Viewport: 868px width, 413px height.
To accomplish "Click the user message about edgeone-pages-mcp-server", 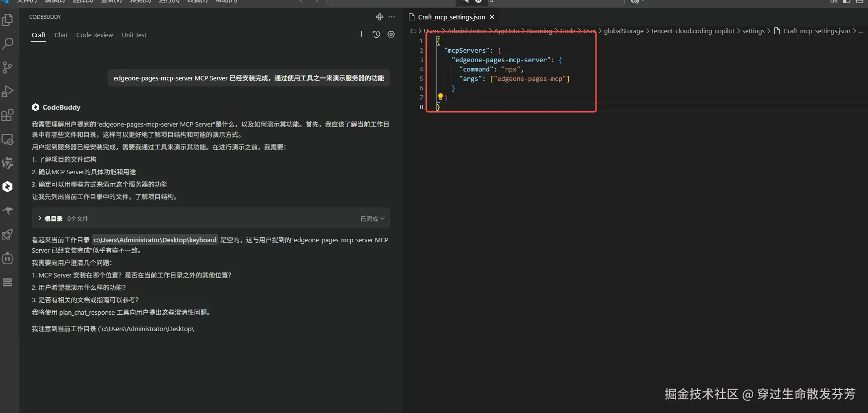I will [x=249, y=78].
